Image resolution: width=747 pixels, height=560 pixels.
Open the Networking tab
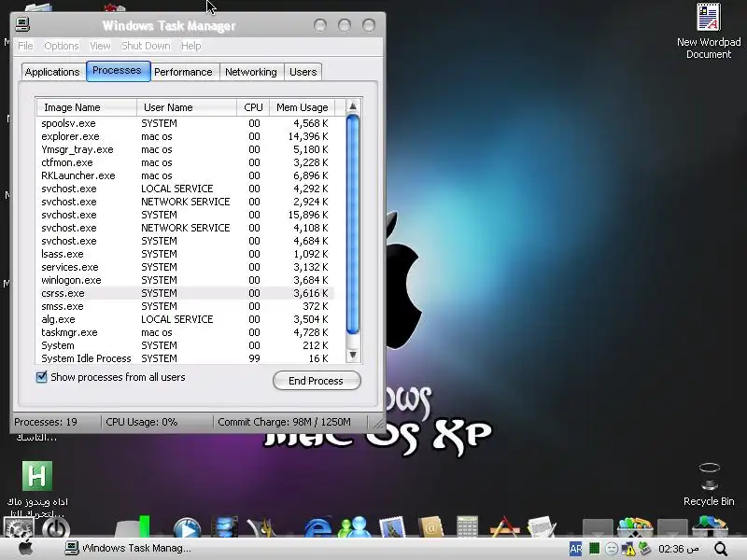(x=251, y=72)
